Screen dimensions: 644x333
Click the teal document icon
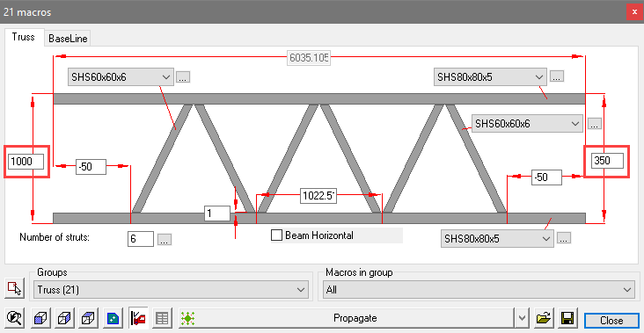point(113,318)
